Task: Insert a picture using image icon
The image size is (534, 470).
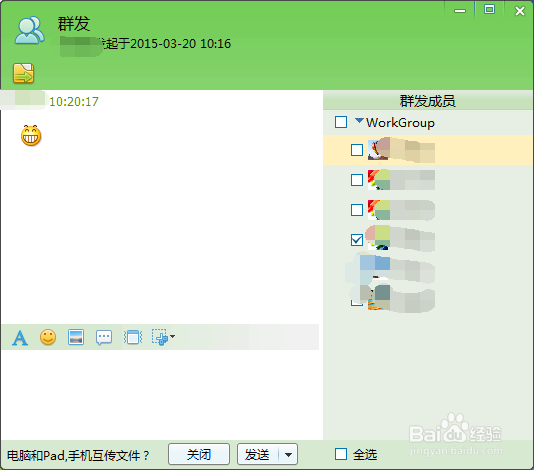Action: pyautogui.click(x=76, y=337)
